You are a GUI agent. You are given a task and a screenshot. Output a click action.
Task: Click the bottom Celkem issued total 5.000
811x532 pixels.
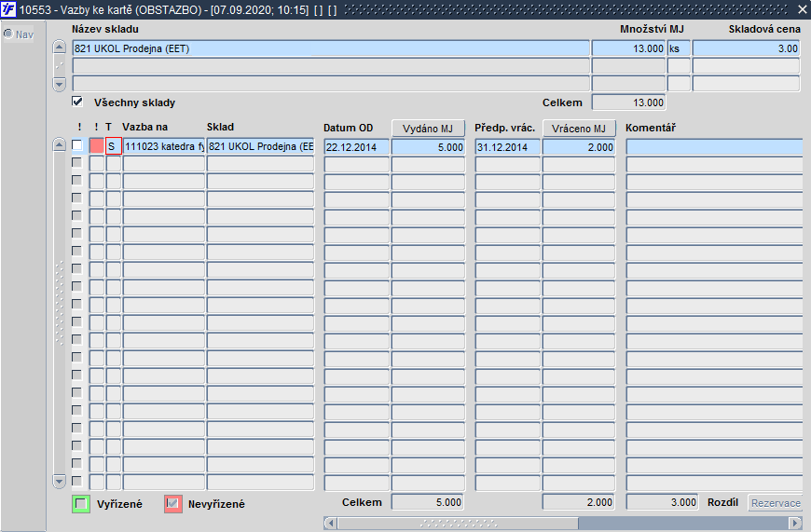(427, 502)
